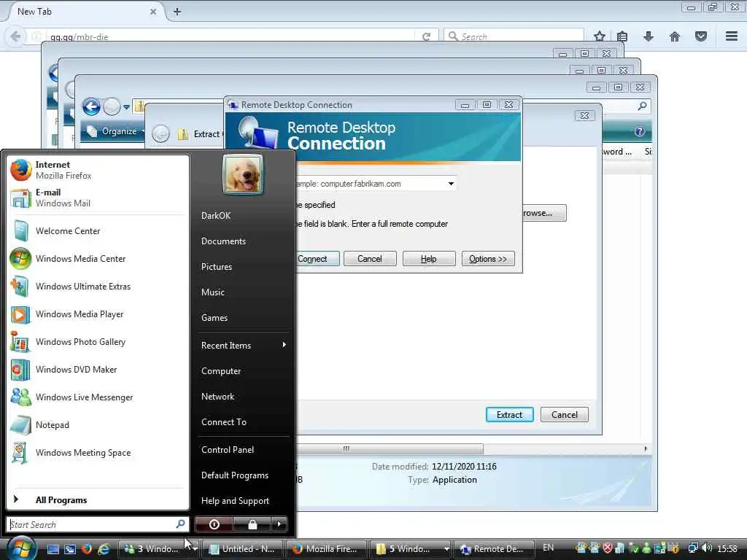Click Explorer window back arrow button
The image size is (747, 560).
(x=91, y=106)
